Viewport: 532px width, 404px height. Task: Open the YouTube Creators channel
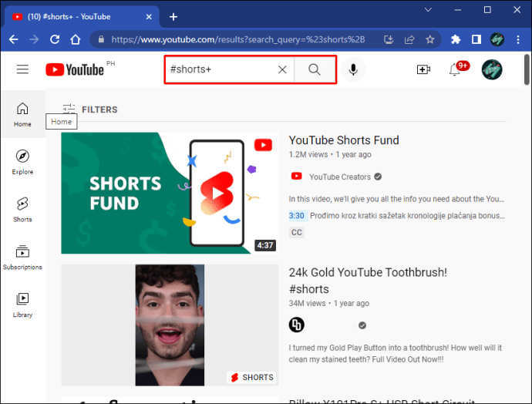point(340,177)
